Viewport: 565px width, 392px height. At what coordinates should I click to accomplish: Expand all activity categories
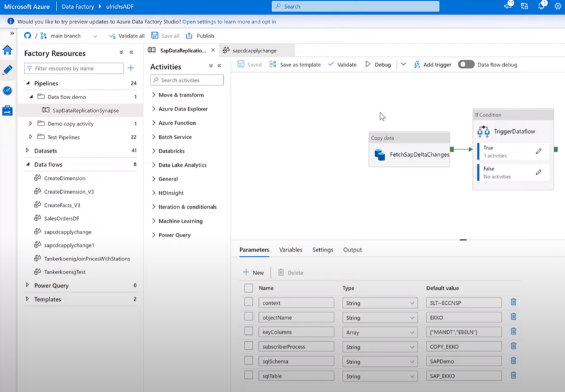point(211,66)
